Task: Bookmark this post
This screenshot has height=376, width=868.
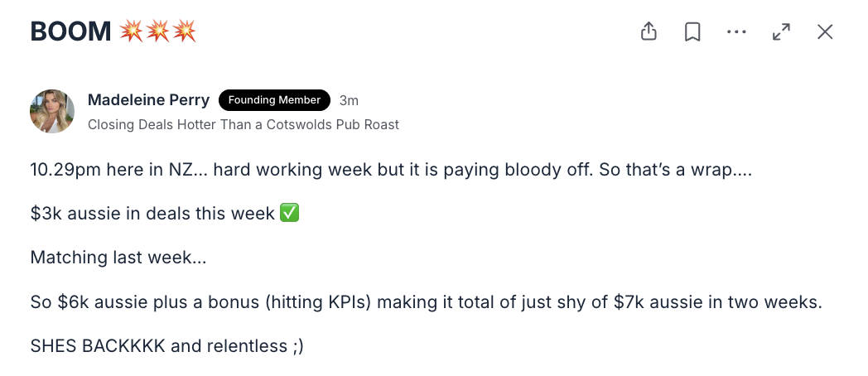Action: click(x=692, y=32)
